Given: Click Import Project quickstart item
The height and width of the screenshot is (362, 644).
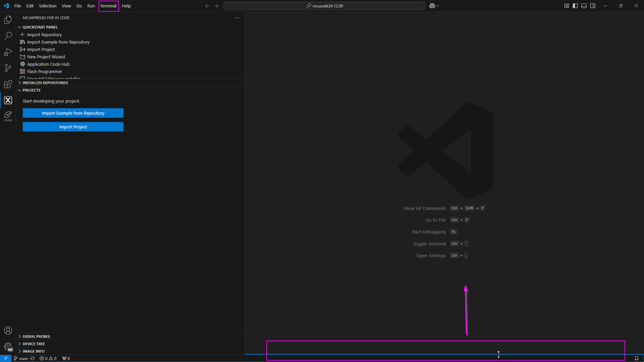Looking at the screenshot, I should coord(41,49).
